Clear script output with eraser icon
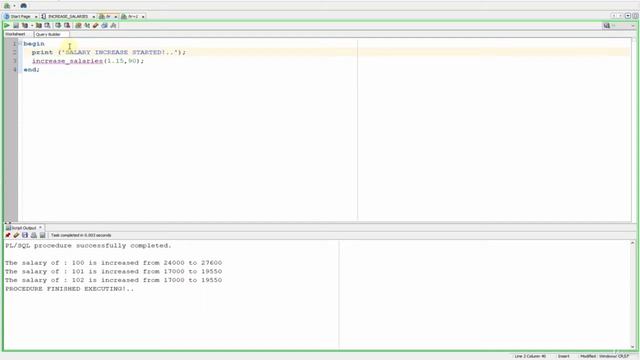Image resolution: width=640 pixels, height=360 pixels. pyautogui.click(x=16, y=235)
